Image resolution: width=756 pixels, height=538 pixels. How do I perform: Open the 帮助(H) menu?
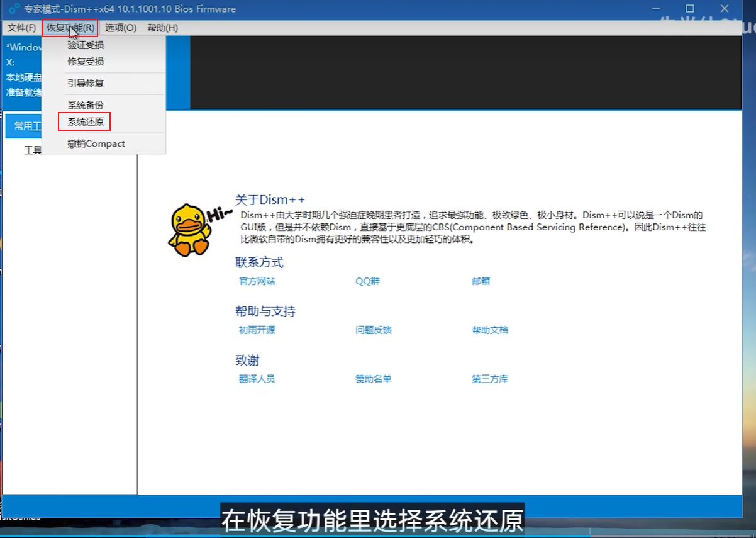coord(162,28)
